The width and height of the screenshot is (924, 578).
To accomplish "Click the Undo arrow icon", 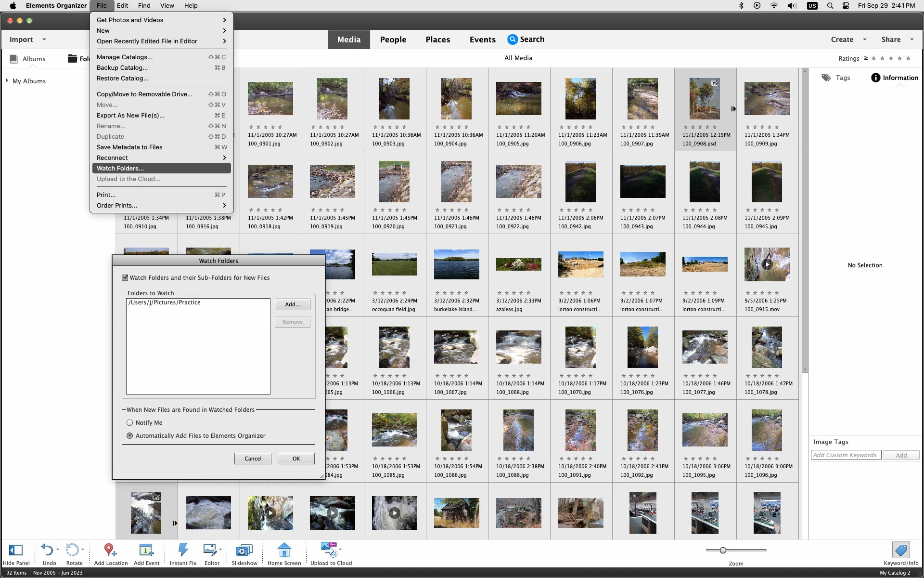I will coord(47,550).
